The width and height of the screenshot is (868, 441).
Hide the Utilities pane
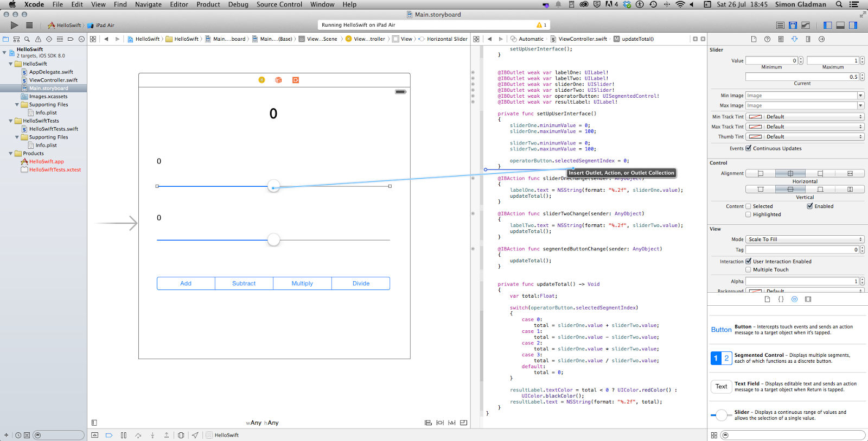click(853, 25)
